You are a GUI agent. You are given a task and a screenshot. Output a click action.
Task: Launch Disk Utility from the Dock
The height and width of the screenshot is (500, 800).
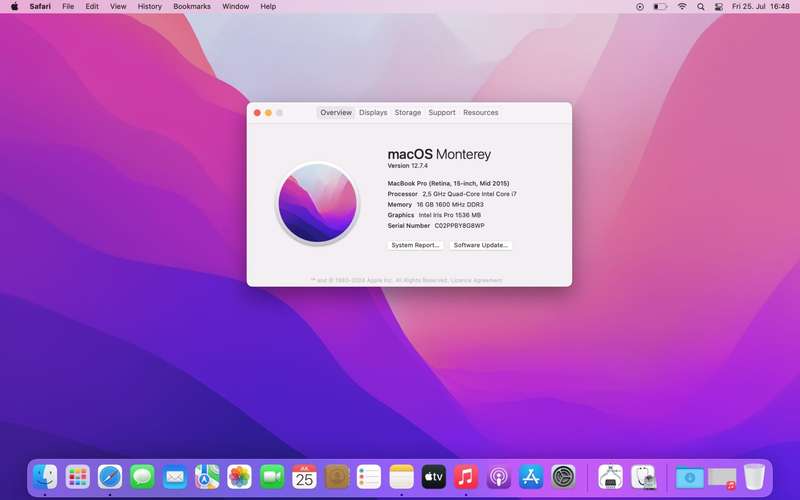coord(643,477)
